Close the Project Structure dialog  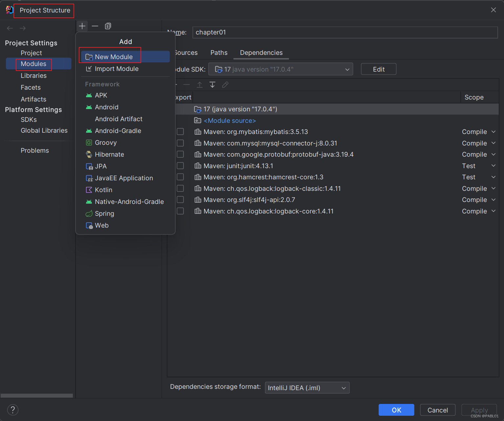tap(493, 10)
